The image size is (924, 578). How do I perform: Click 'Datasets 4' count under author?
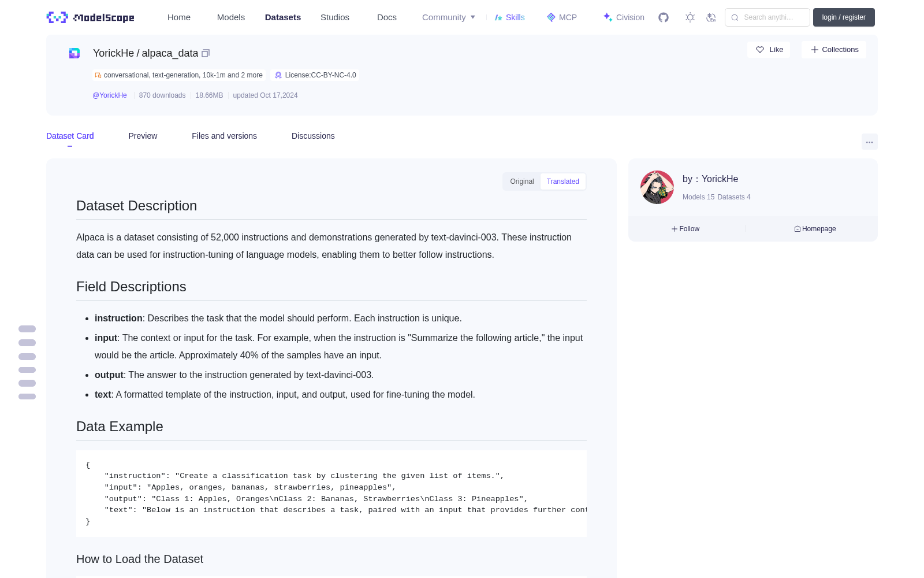tap(734, 197)
